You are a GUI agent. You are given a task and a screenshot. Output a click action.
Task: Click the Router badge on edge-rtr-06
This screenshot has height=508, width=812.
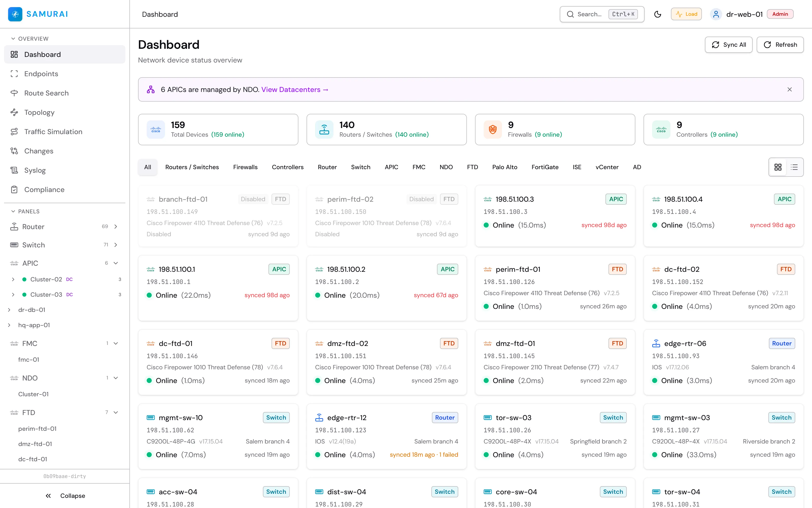[x=782, y=343]
